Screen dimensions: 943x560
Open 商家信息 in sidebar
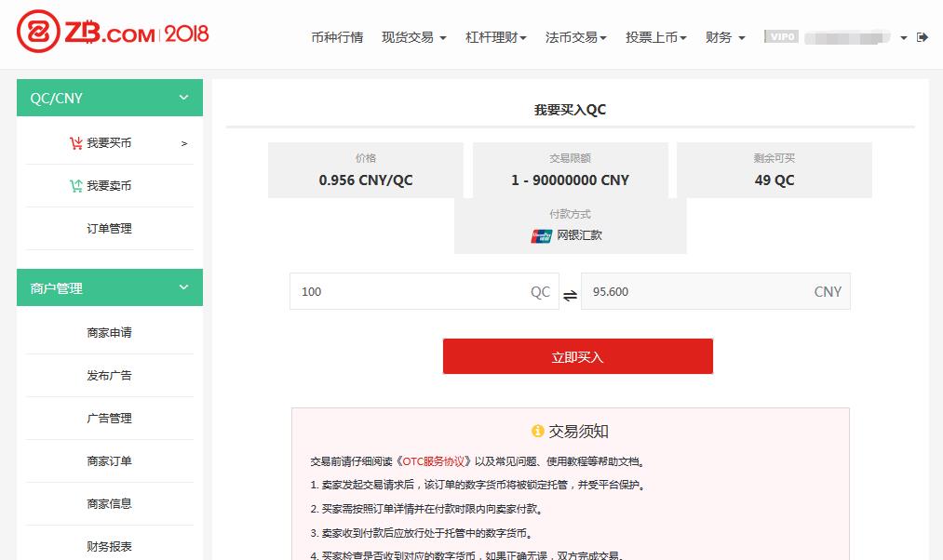coord(109,503)
